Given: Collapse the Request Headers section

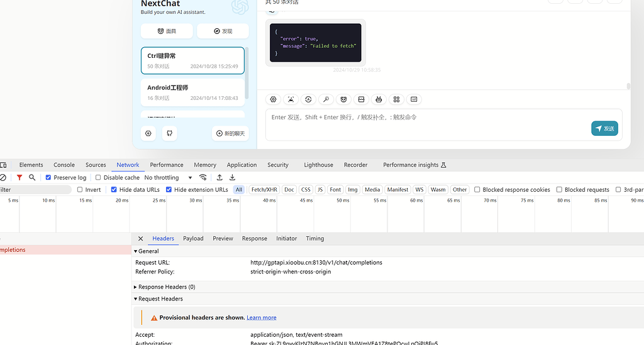Looking at the screenshot, I should point(136,298).
